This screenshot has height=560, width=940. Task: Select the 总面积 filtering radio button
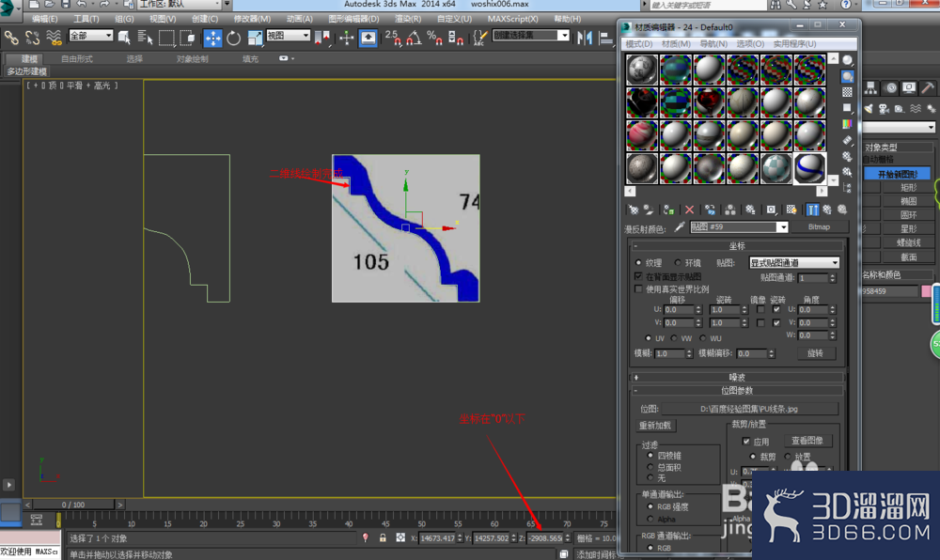[650, 467]
